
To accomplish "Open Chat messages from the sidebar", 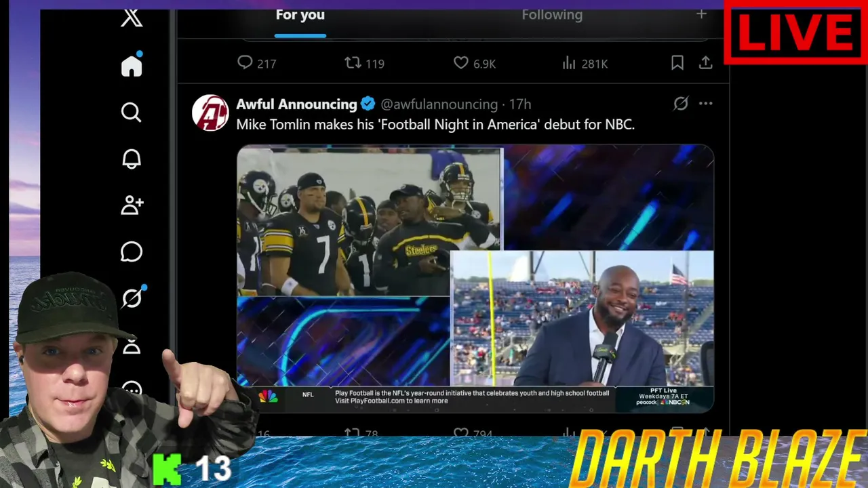I will point(132,251).
